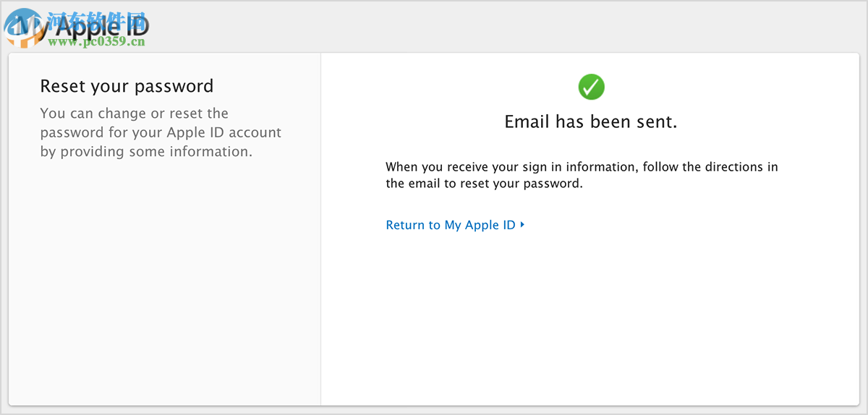The image size is (868, 415).
Task: Click the www.pc0359.cn watermark URL
Action: pyautogui.click(x=97, y=43)
